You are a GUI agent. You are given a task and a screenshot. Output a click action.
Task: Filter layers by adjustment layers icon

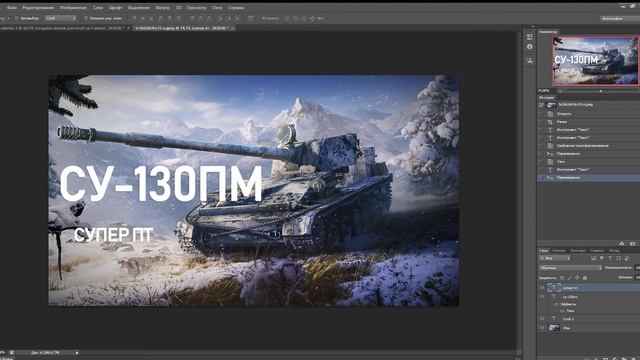[x=602, y=258]
